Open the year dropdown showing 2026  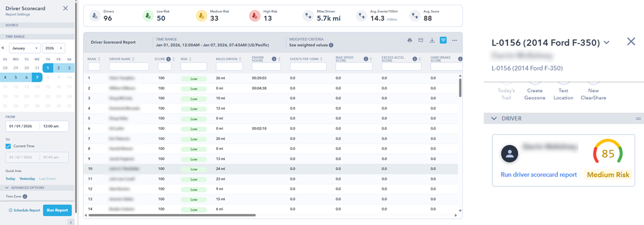tap(54, 48)
